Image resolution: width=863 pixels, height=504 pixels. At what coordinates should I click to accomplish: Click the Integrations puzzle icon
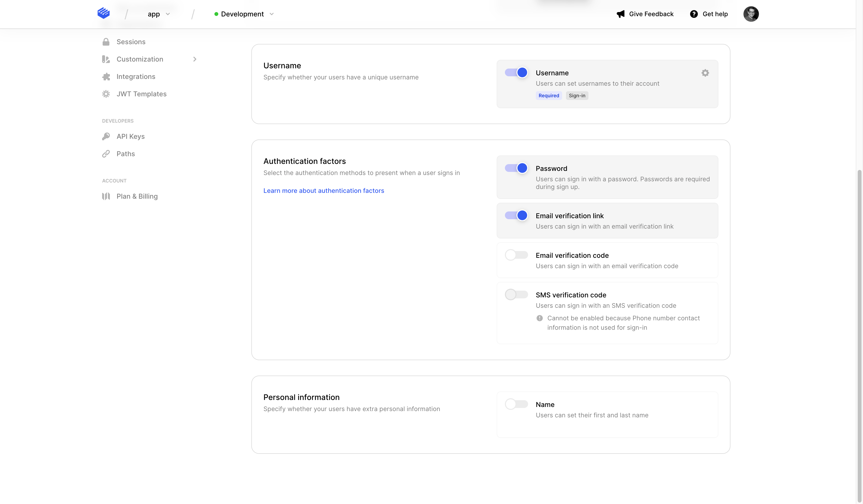coord(106,77)
